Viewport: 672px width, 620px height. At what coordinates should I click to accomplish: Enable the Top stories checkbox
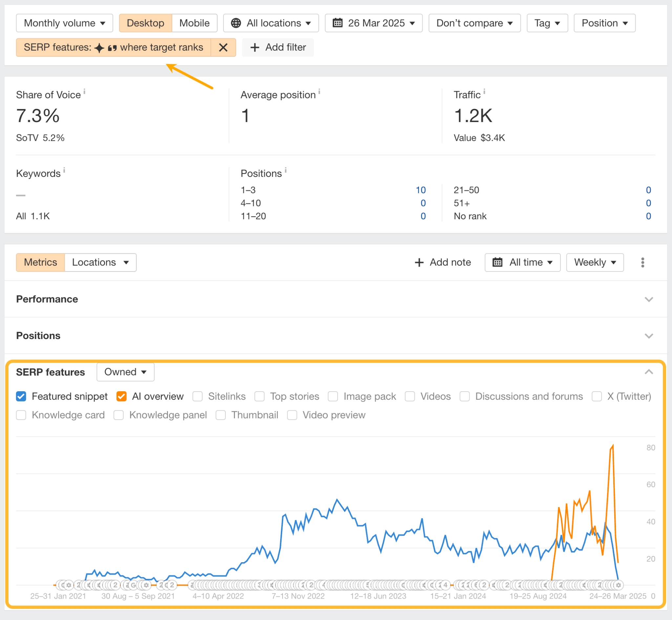point(260,396)
